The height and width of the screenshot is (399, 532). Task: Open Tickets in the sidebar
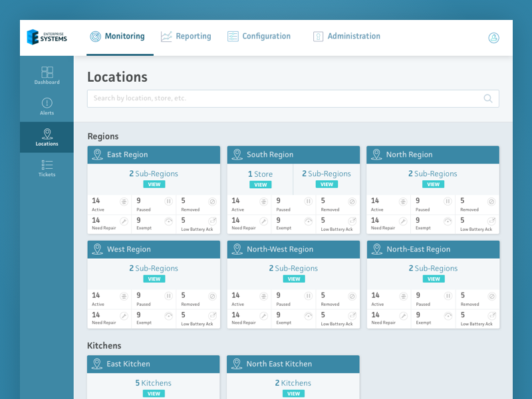click(x=47, y=168)
